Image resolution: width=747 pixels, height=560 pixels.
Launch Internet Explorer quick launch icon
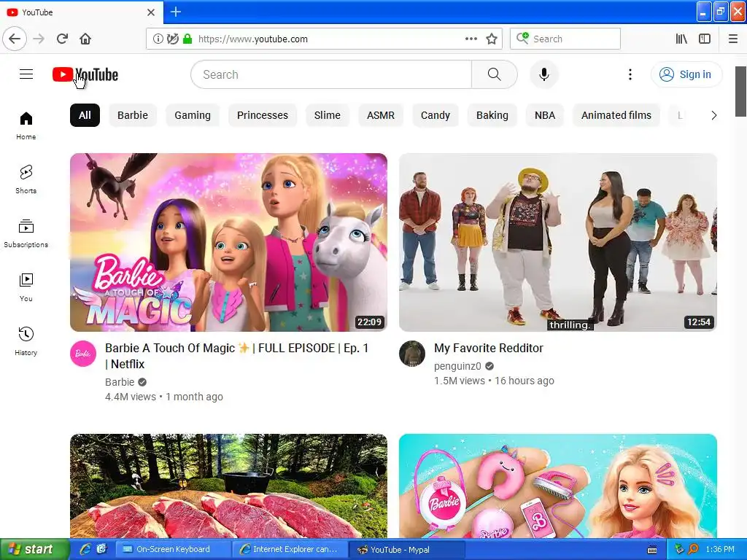tap(85, 549)
